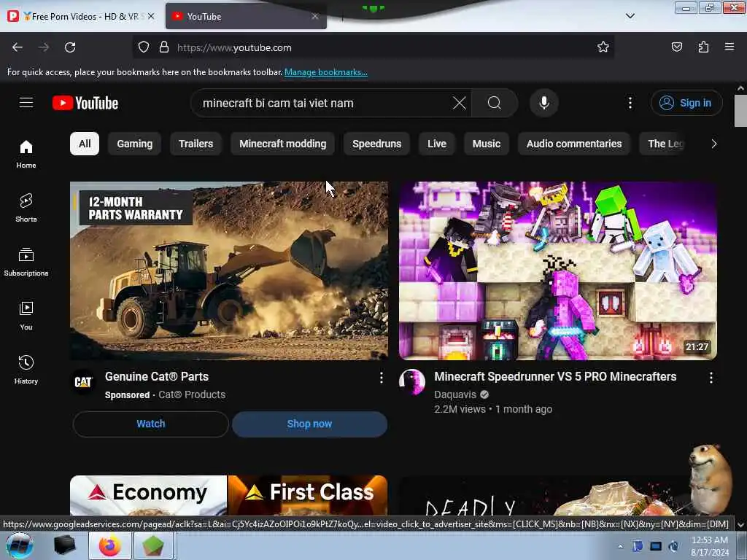Open Shorts in the sidebar
This screenshot has height=560, width=747.
pyautogui.click(x=26, y=208)
